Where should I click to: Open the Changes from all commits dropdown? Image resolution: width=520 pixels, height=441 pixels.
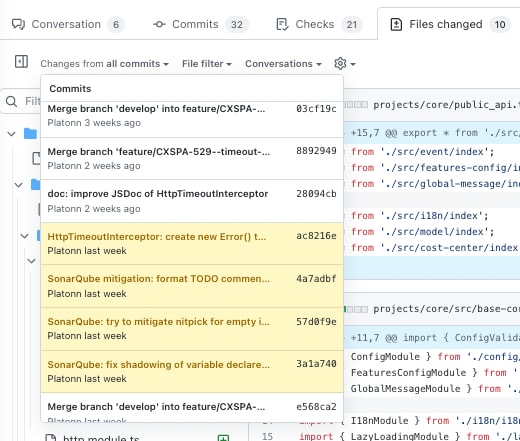pyautogui.click(x=104, y=64)
